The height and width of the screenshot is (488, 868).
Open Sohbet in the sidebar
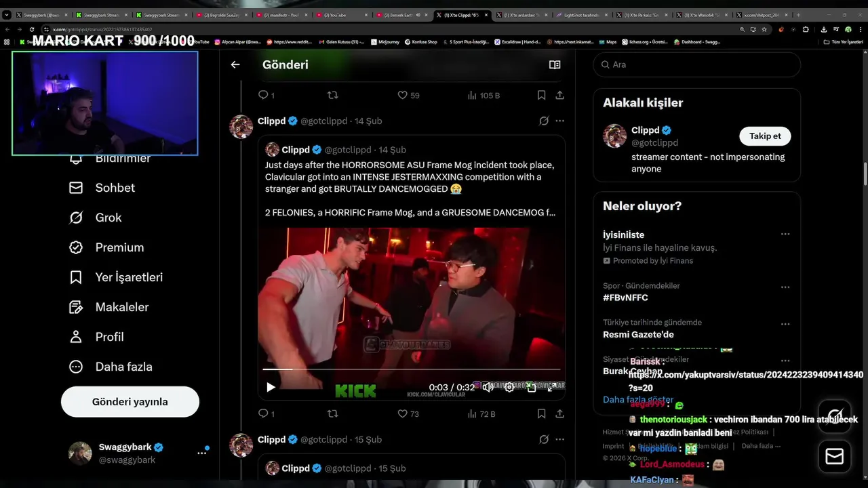click(102, 188)
